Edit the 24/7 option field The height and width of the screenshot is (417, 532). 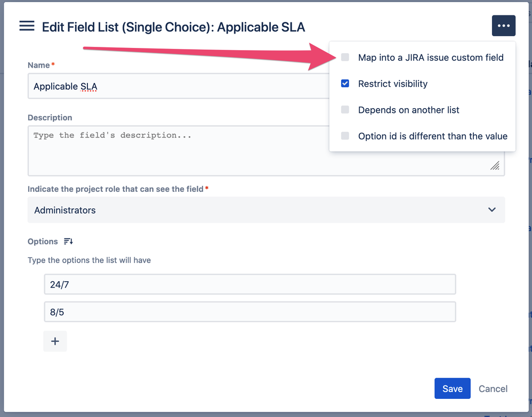[x=250, y=284]
